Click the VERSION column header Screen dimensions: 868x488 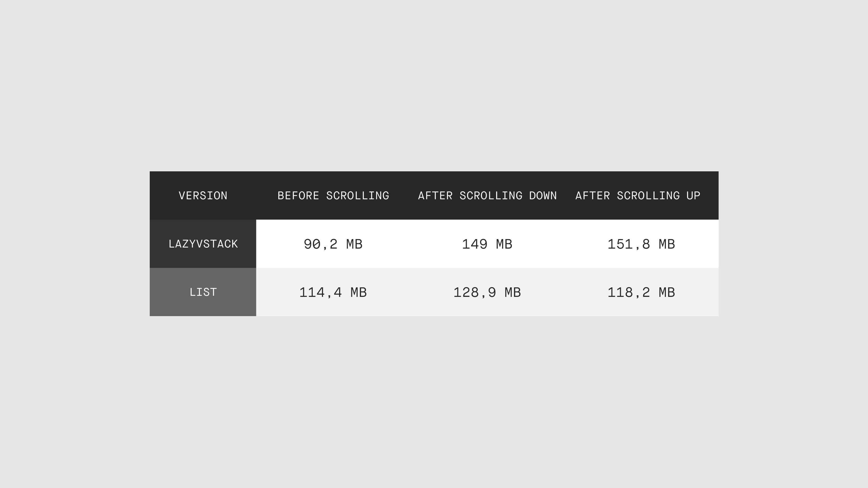[203, 196]
